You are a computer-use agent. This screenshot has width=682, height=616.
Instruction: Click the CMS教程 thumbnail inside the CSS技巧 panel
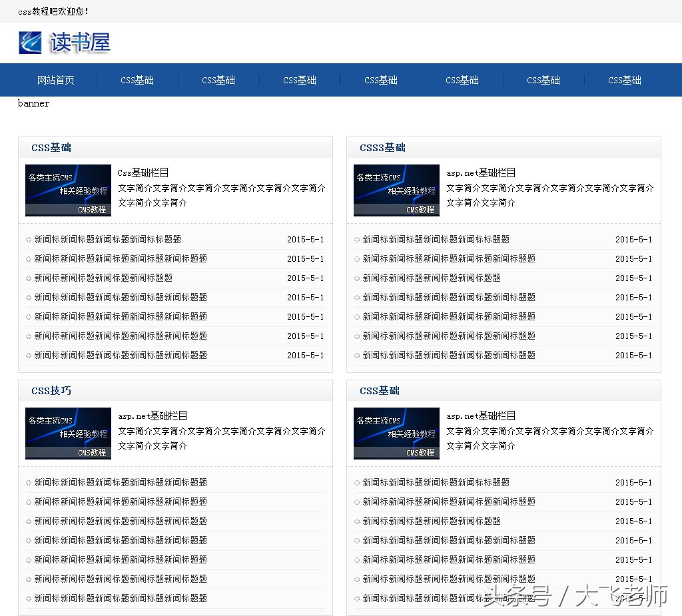[x=67, y=433]
